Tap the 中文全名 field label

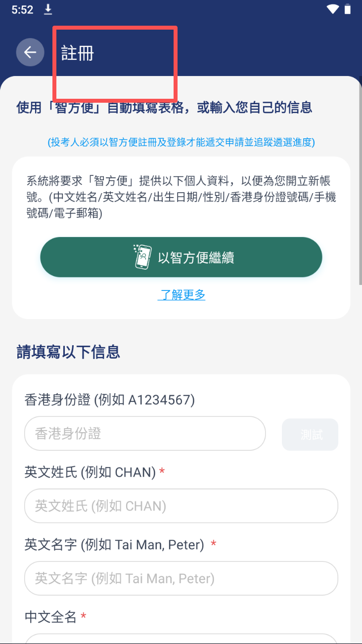click(50, 616)
